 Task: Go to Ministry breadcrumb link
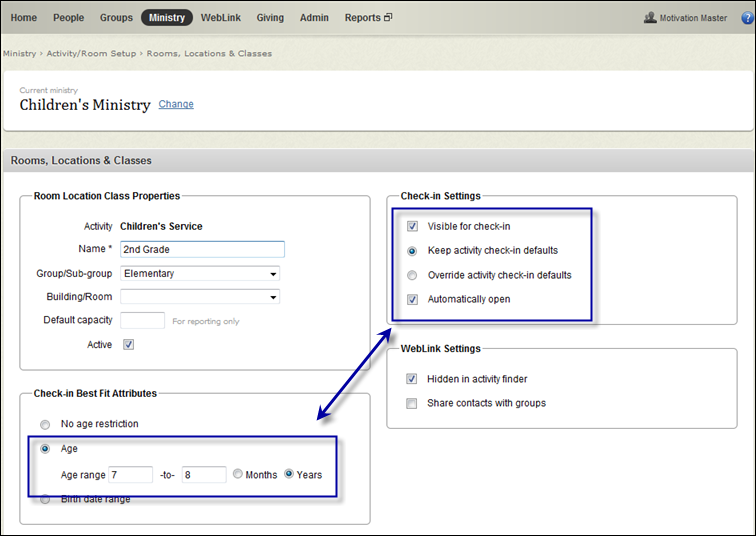19,54
